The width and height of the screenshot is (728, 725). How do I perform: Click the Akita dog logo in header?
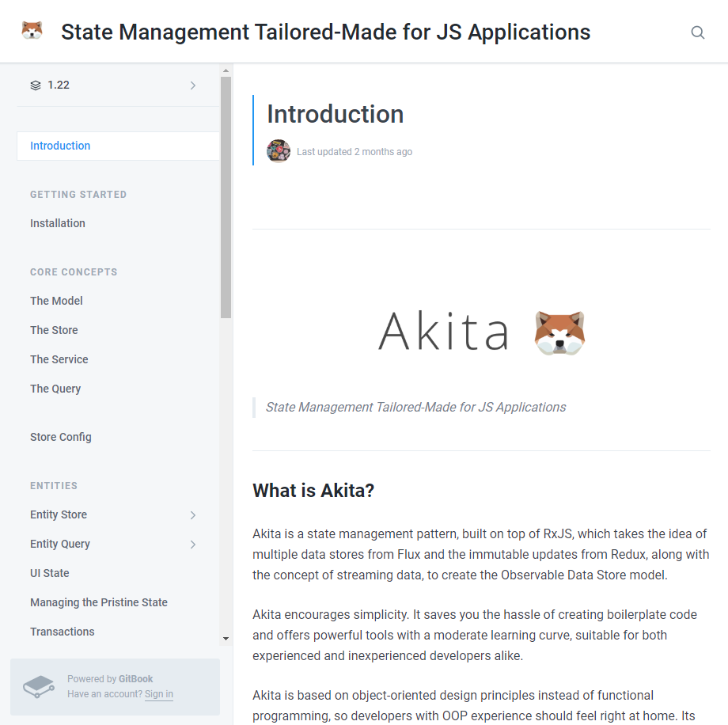pos(32,31)
